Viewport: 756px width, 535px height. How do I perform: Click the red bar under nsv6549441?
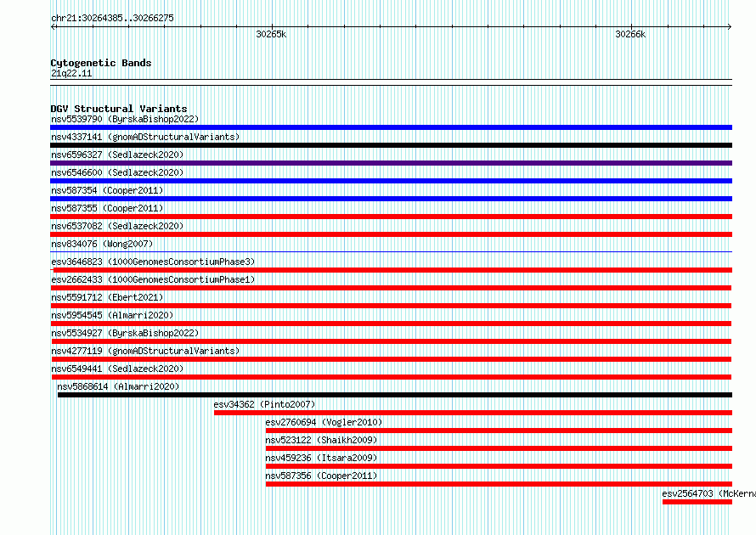click(x=391, y=377)
